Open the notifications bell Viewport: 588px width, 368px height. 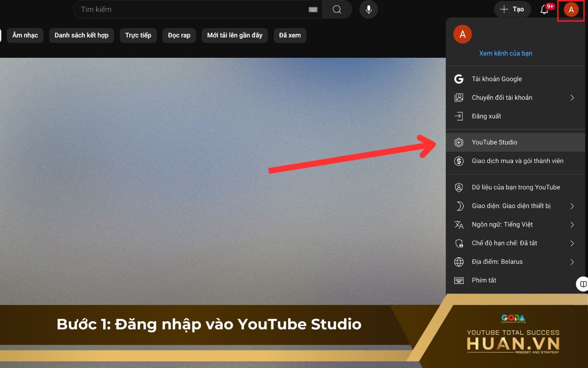tap(545, 10)
